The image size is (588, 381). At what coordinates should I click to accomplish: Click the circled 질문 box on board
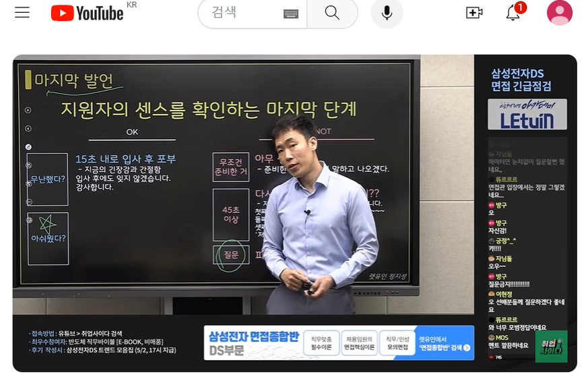(x=230, y=256)
